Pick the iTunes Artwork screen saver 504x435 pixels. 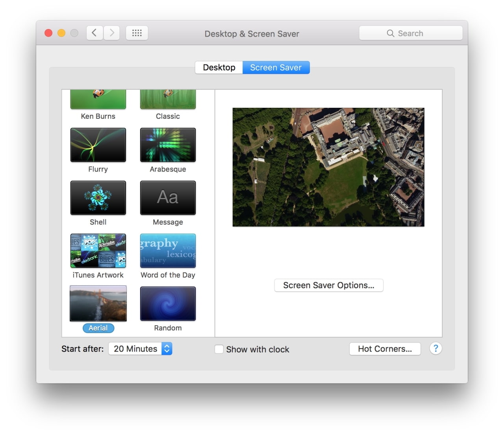click(98, 251)
